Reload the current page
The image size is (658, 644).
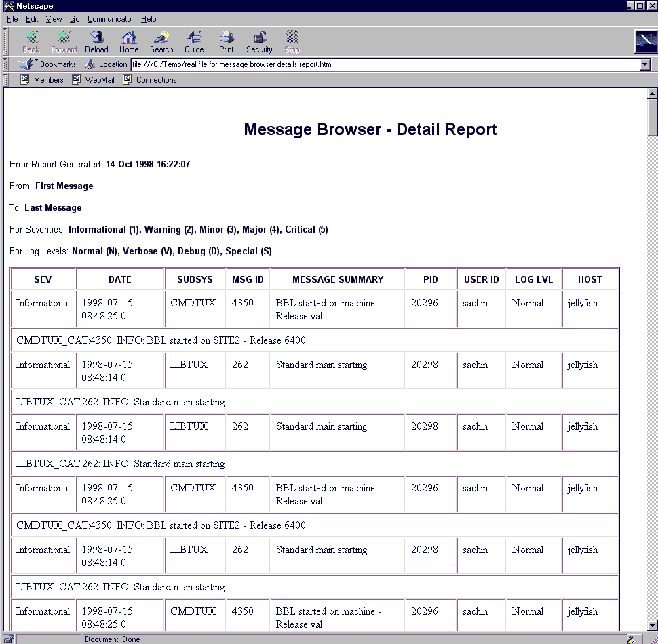click(96, 41)
